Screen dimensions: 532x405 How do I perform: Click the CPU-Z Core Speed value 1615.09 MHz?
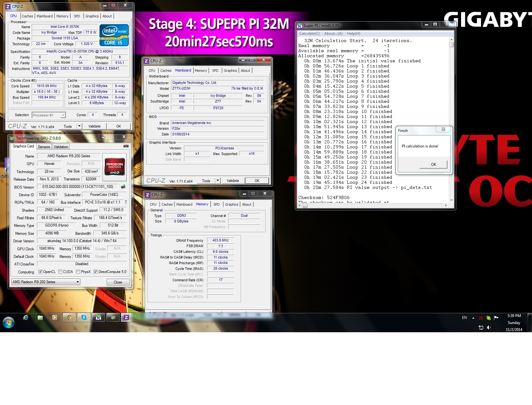[47, 86]
